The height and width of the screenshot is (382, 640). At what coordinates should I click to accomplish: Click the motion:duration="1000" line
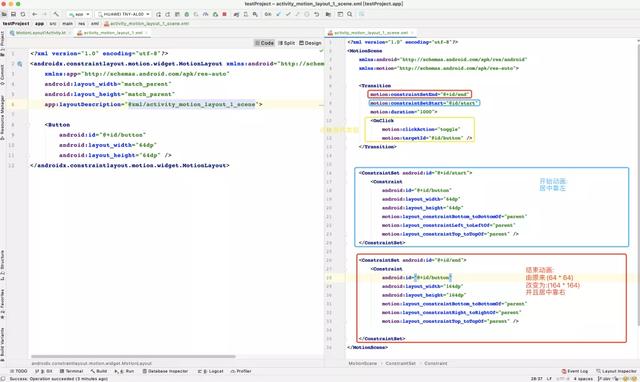403,112
